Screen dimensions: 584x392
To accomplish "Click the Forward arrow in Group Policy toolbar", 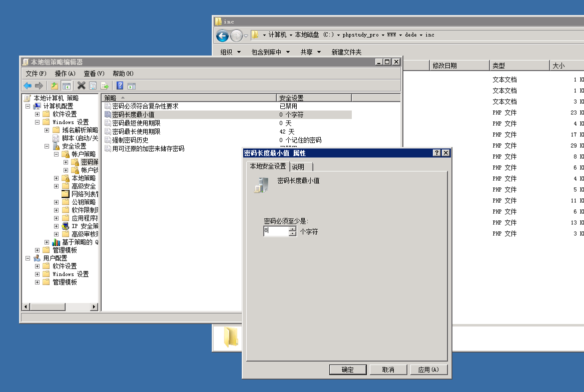I will tap(39, 85).
